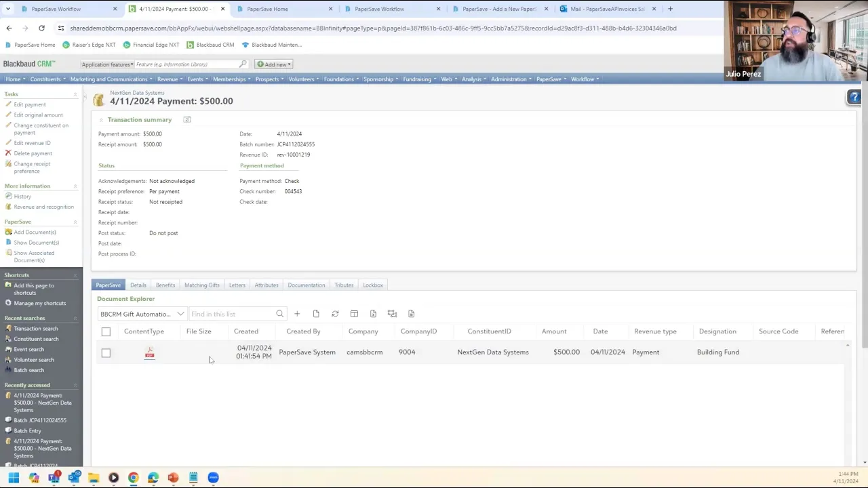Sort by the Created column header
The width and height of the screenshot is (868, 488).
coord(246,331)
